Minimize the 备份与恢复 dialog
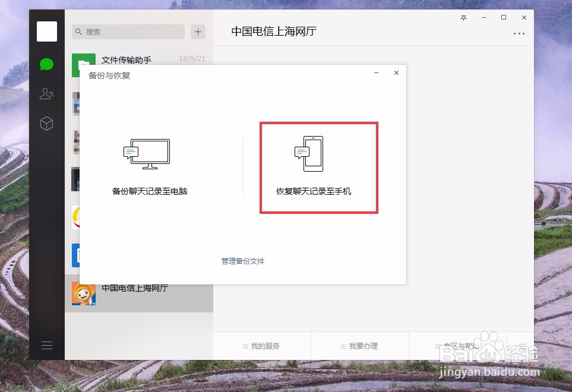The image size is (572, 392). point(375,72)
